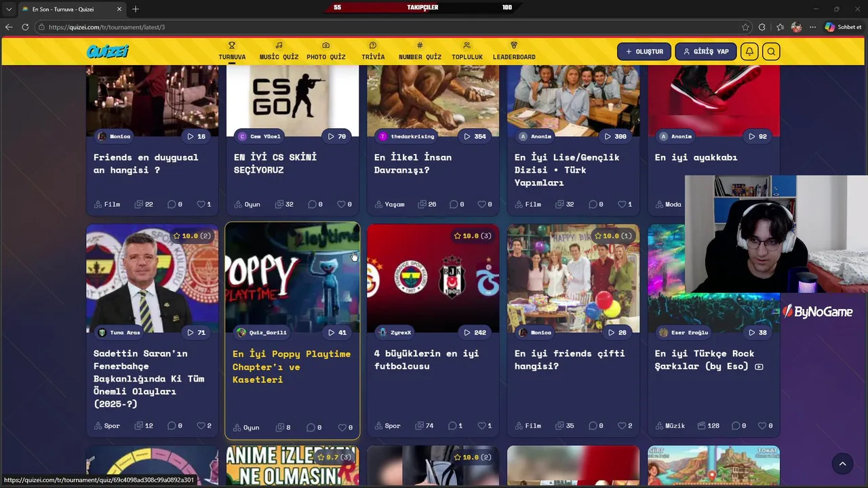Open comments on 4 büyüklerin quiz
Viewport: 868px width, 488px height.
point(456,426)
